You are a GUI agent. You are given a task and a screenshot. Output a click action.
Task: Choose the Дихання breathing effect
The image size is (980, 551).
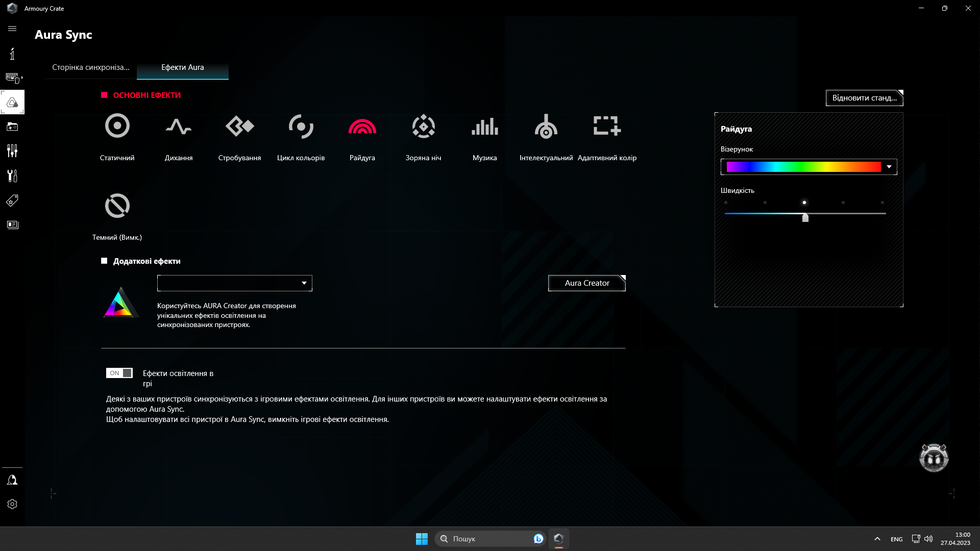(x=179, y=137)
